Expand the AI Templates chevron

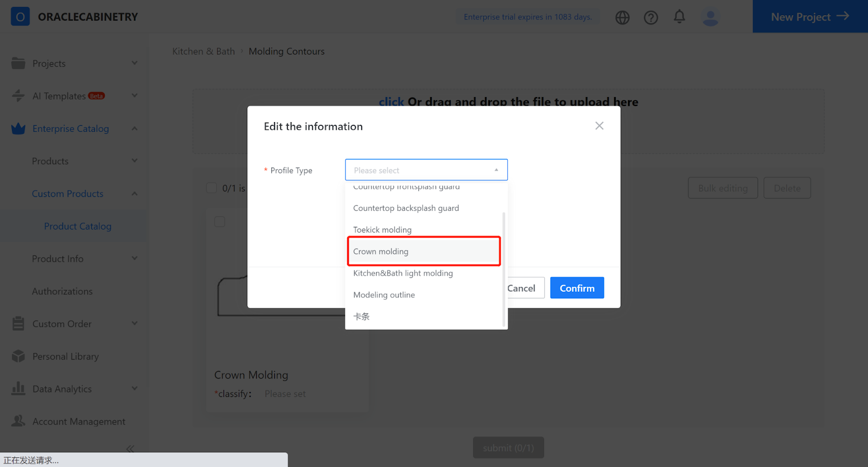tap(135, 95)
